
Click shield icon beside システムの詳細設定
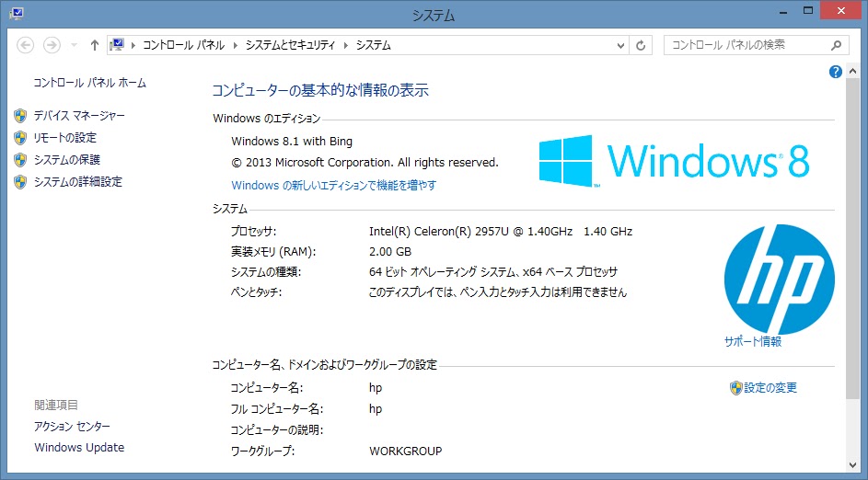coord(20,182)
